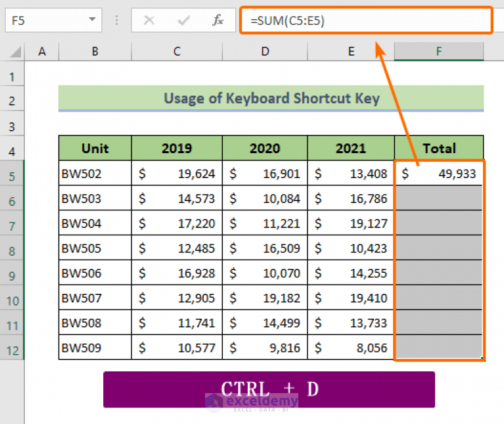Select cell containing BW507
The width and height of the screenshot is (504, 424).
[x=95, y=298]
